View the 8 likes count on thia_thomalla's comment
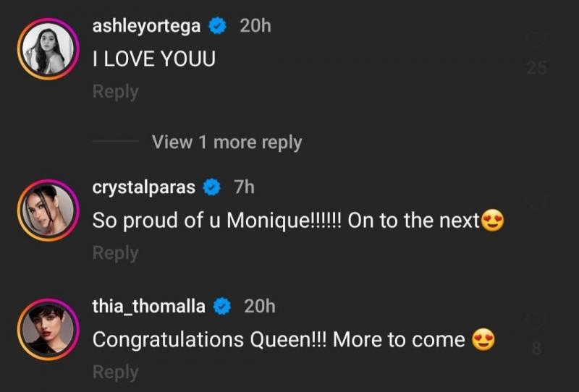Image resolution: width=579 pixels, height=392 pixels. pyautogui.click(x=536, y=349)
